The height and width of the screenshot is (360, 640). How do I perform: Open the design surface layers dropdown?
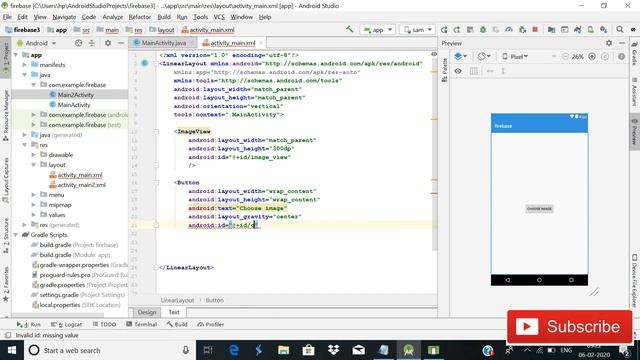pos(460,57)
